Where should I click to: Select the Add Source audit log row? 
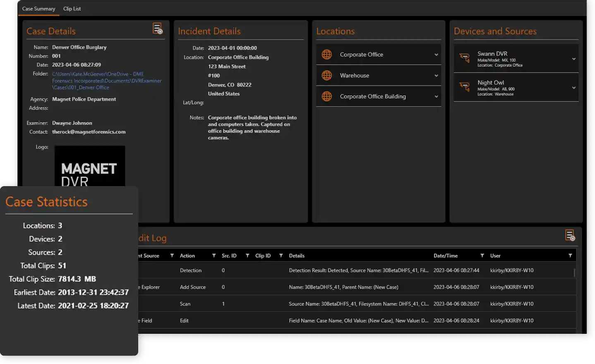357,287
